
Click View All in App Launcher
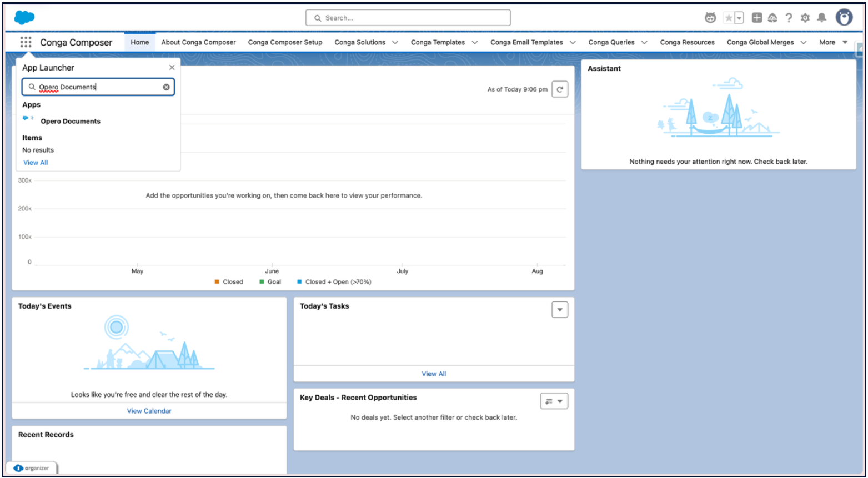(36, 163)
